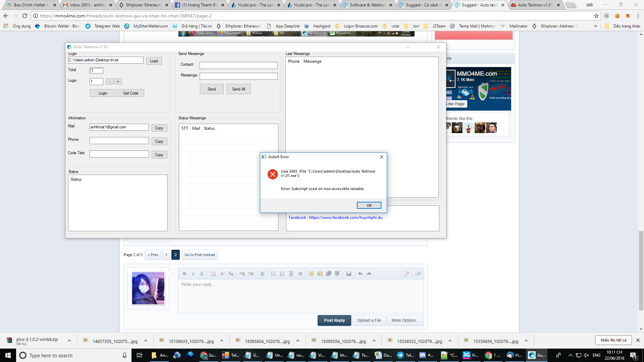The width and height of the screenshot is (644, 362).
Task: Select the Contact input field
Action: pos(239,65)
